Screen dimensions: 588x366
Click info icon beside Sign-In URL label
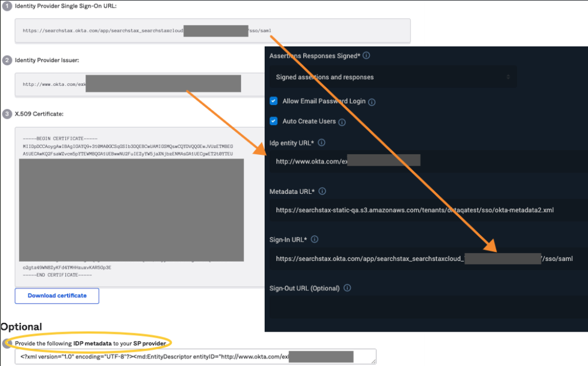(315, 239)
